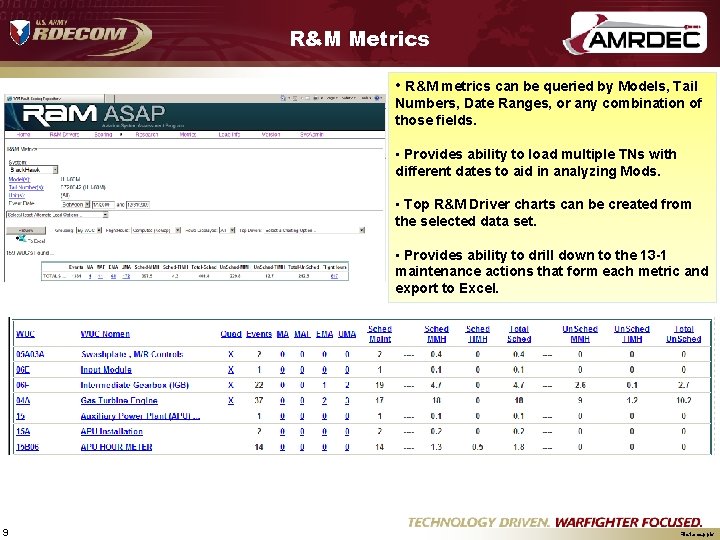Click the Tail Number(s) link

26,187
